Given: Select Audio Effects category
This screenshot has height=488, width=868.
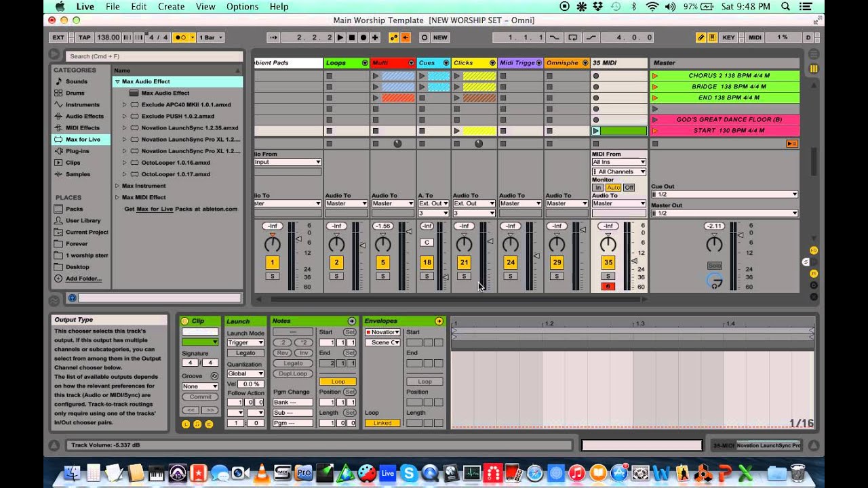Looking at the screenshot, I should (84, 116).
